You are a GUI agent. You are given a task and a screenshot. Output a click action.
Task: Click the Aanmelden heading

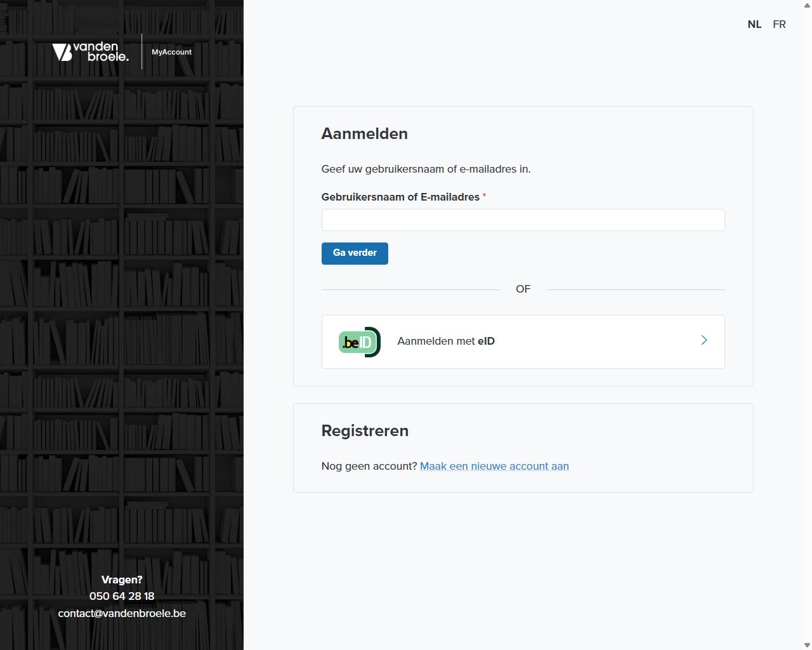coord(364,134)
